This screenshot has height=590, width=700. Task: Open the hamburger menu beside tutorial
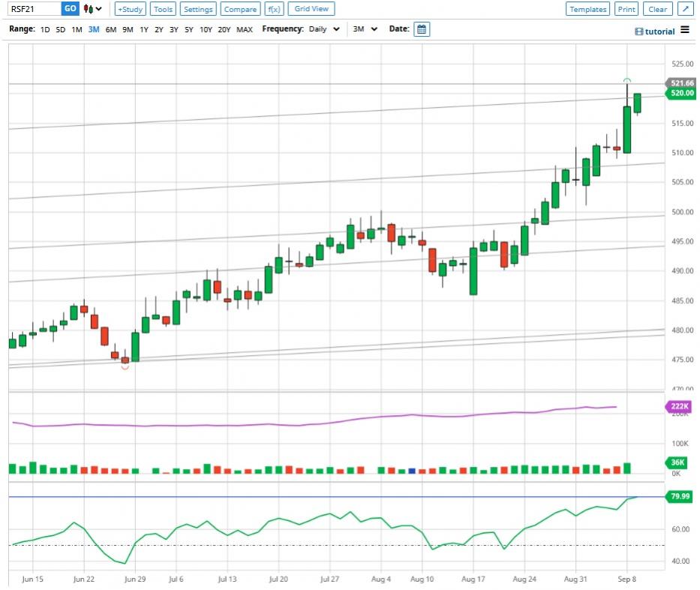(684, 30)
